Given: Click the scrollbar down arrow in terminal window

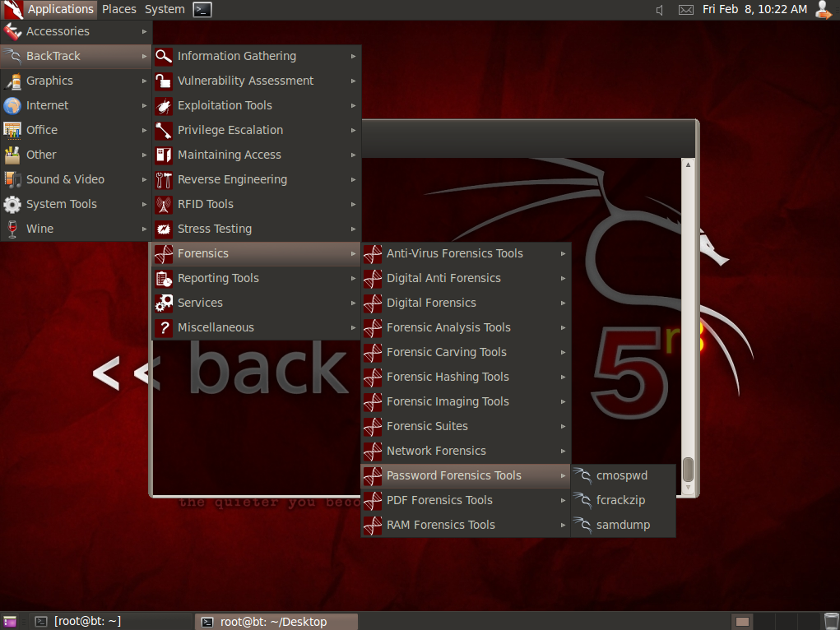Looking at the screenshot, I should pyautogui.click(x=688, y=488).
